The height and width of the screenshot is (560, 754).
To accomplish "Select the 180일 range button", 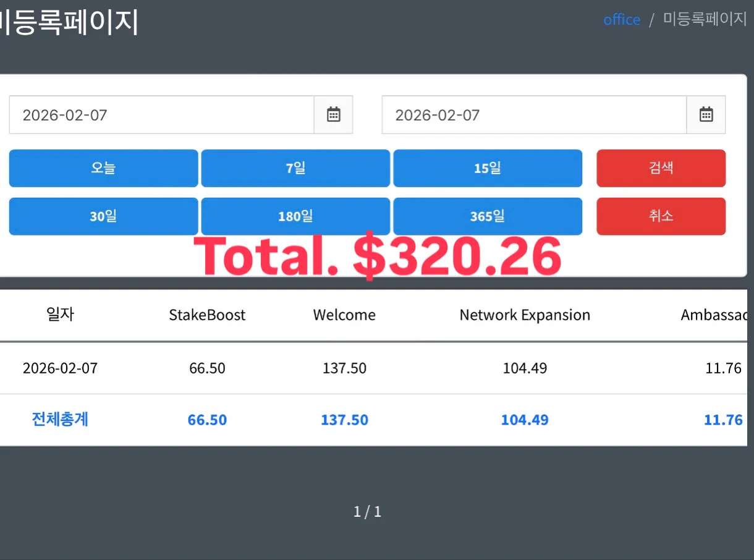I will click(x=295, y=216).
